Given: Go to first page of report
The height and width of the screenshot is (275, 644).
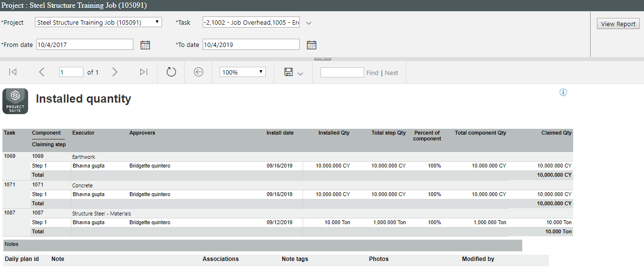Looking at the screenshot, I should 13,72.
